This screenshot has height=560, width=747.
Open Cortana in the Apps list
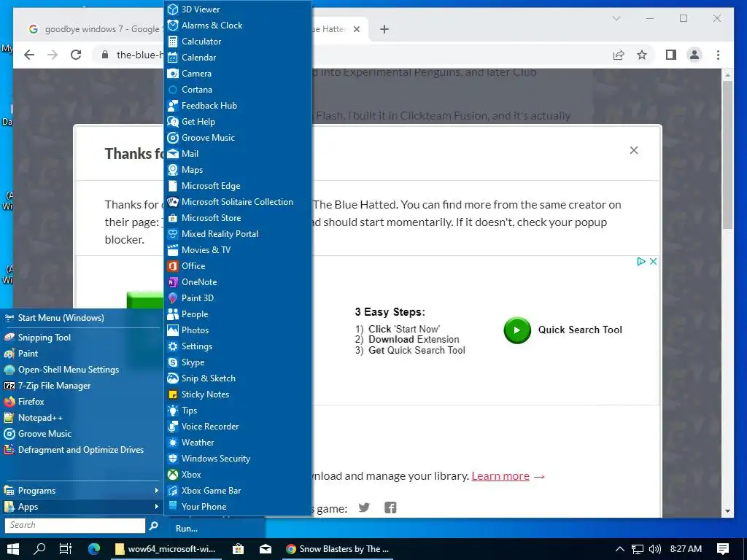(x=239, y=90)
